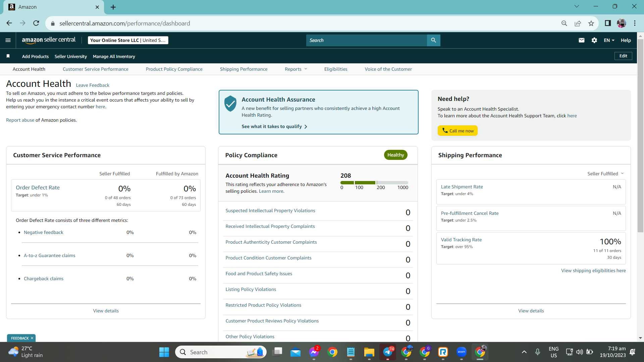The image size is (644, 362).
Task: Open the Chrome profile avatar
Action: click(x=621, y=23)
